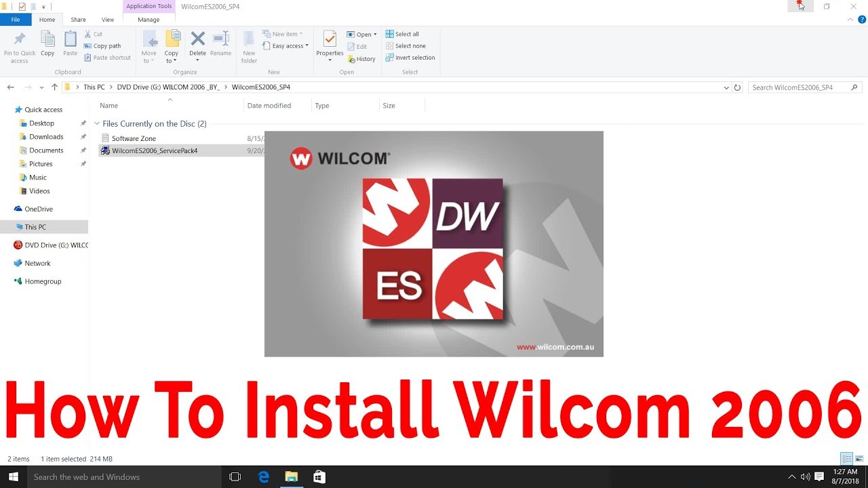
Task: Open Task View on taskbar
Action: (235, 477)
